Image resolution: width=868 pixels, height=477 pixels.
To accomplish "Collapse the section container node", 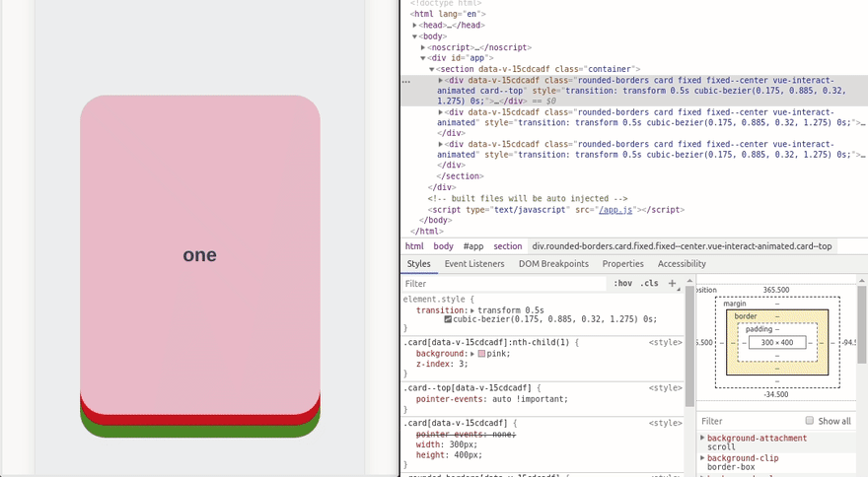I will click(432, 69).
